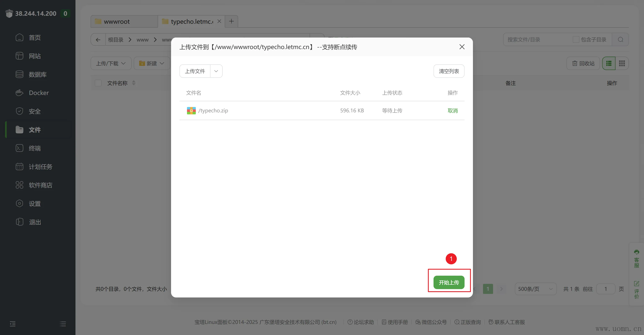
Task: Click the Docker sidebar icon
Action: click(19, 93)
